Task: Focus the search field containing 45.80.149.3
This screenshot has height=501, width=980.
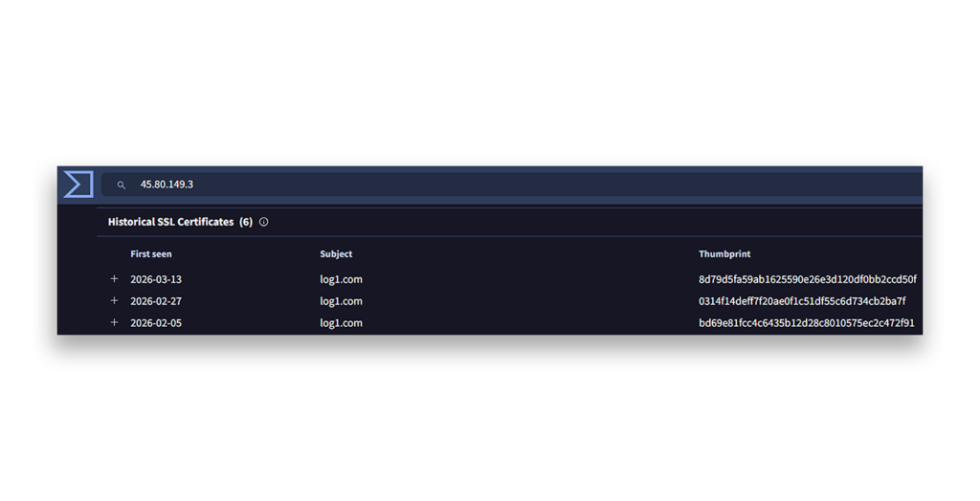Action: 512,185
